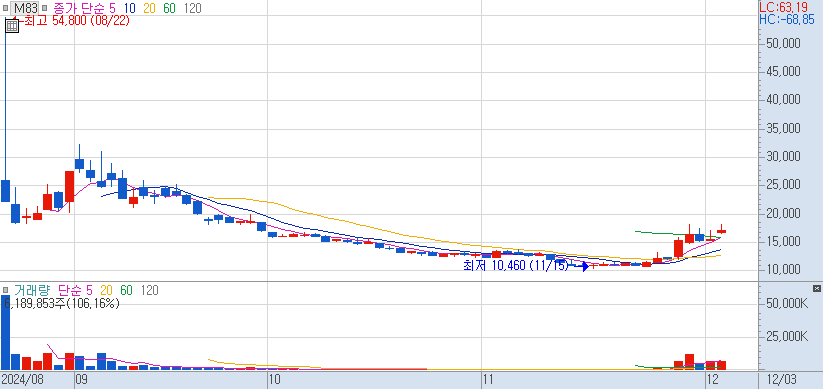Click the HC:-68.85 value
This screenshot has height=389, width=823.
787,20
